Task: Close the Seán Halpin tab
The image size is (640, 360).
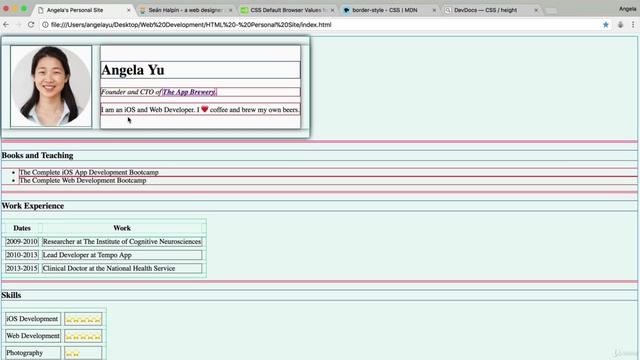Action: pos(231,10)
